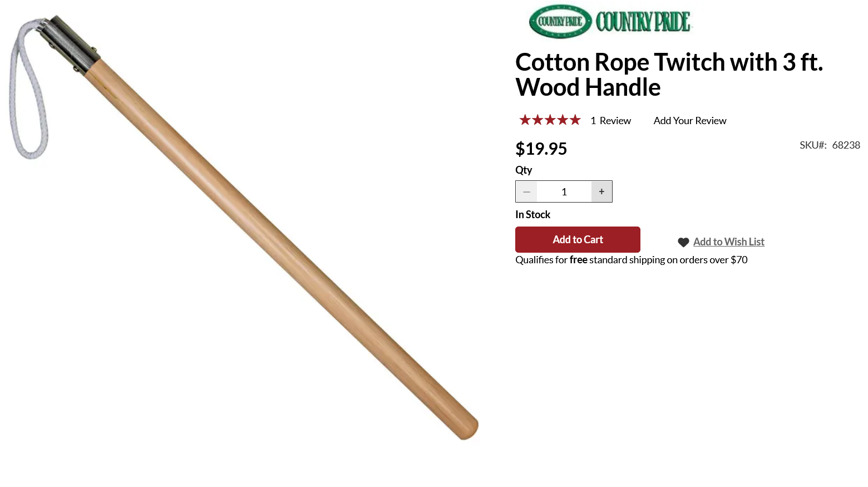
Task: Click the SKU number 68238
Action: point(846,145)
